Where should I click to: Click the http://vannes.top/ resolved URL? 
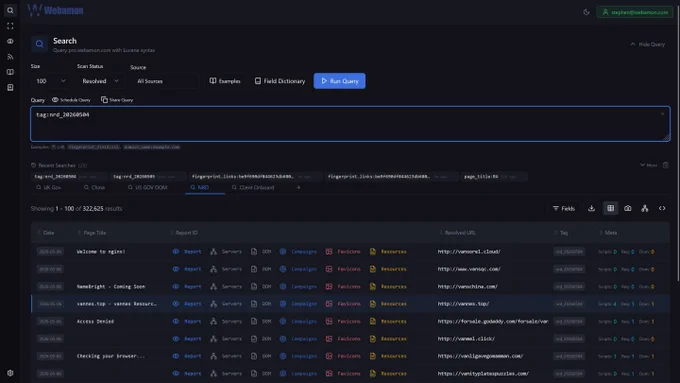(x=463, y=304)
